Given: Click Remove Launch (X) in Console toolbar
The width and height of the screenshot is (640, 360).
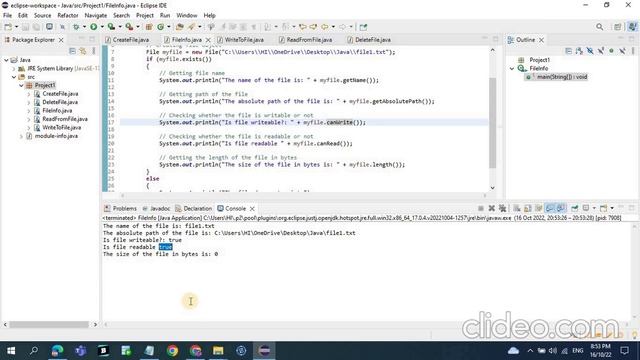Looking at the screenshot, I should [491, 209].
